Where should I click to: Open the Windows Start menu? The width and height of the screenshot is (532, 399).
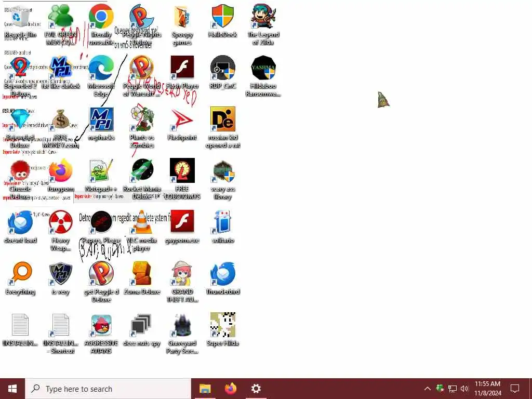(x=12, y=389)
